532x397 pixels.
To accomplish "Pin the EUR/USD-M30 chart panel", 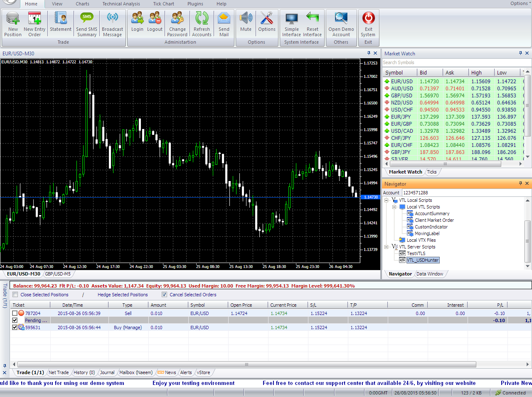I will pyautogui.click(x=369, y=53).
